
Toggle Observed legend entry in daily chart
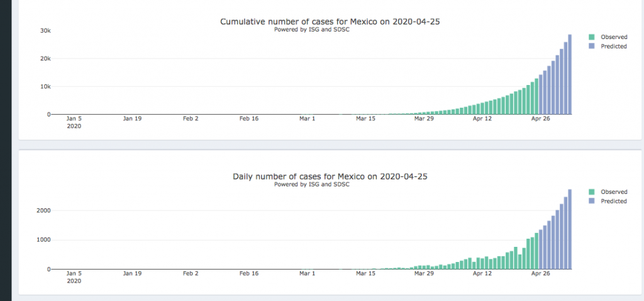click(614, 192)
